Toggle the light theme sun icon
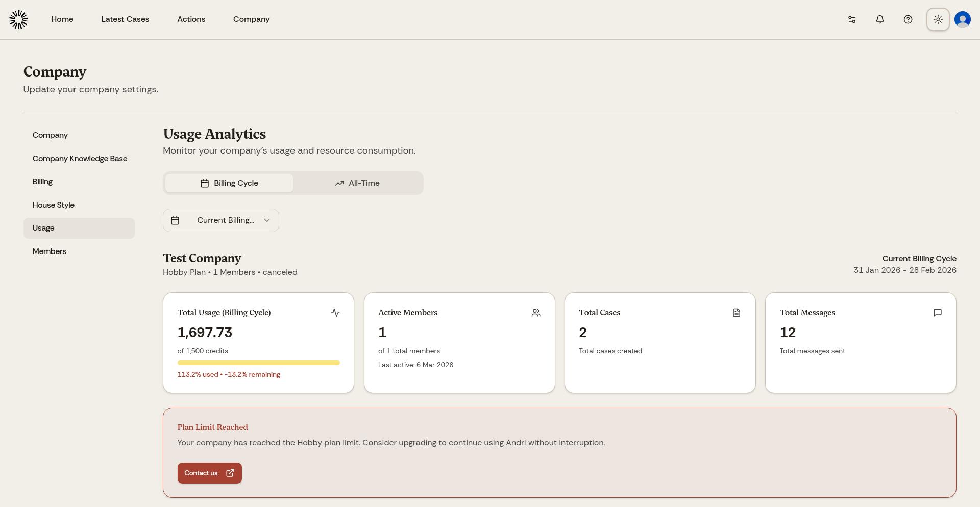Viewport: 980px width, 507px height. point(938,19)
